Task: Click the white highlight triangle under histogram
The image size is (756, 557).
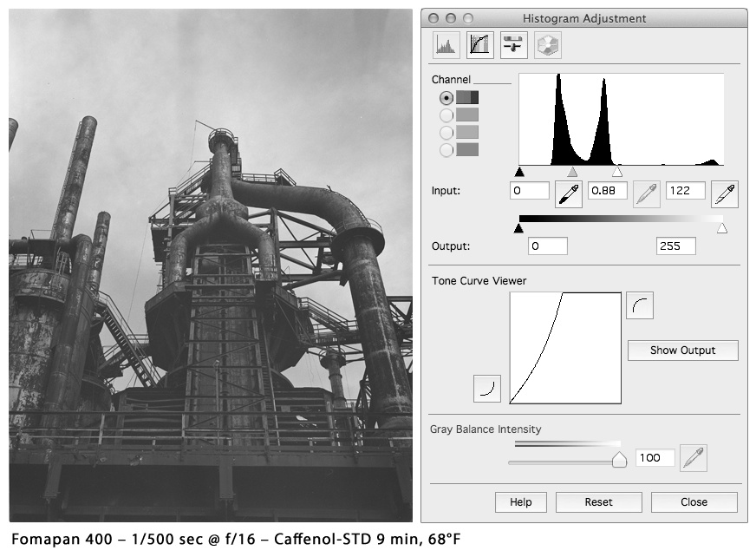Action: coord(617,172)
